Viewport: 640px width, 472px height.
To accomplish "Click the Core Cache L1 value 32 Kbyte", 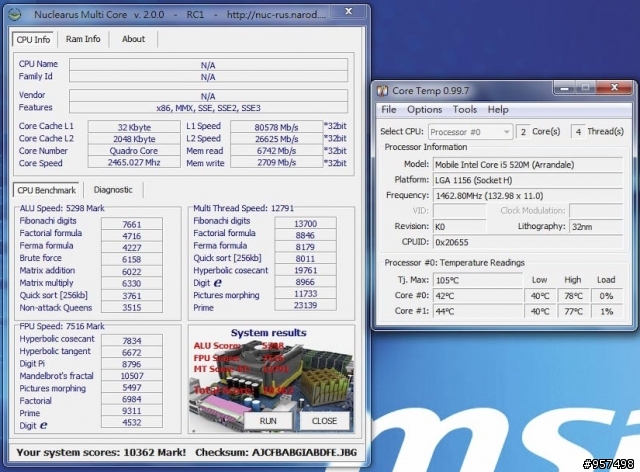I will 134,127.
